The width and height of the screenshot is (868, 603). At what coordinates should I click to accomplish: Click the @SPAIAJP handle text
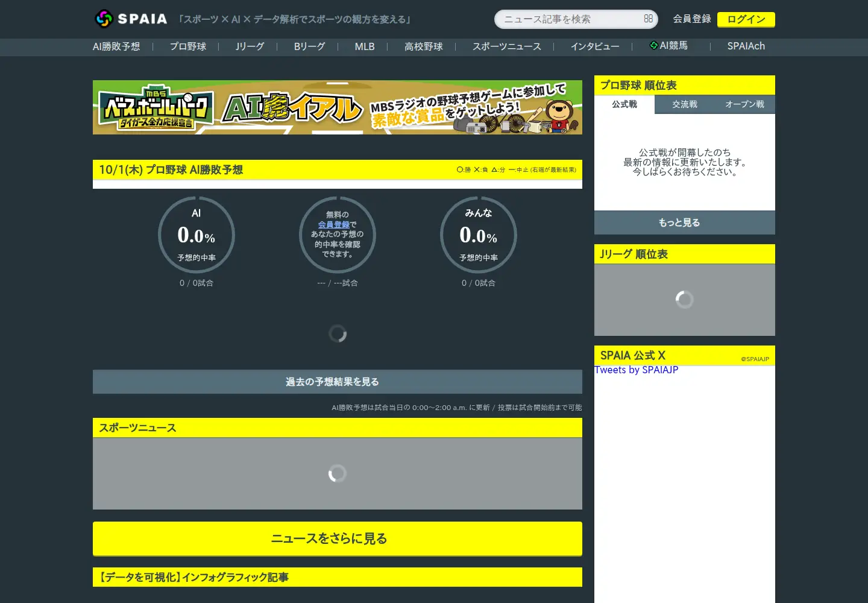755,359
